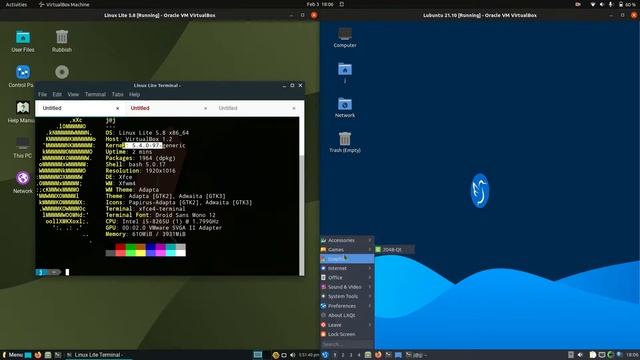Select Lock Screen in the Lubuntu menu
The width and height of the screenshot is (640, 360).
click(347, 334)
